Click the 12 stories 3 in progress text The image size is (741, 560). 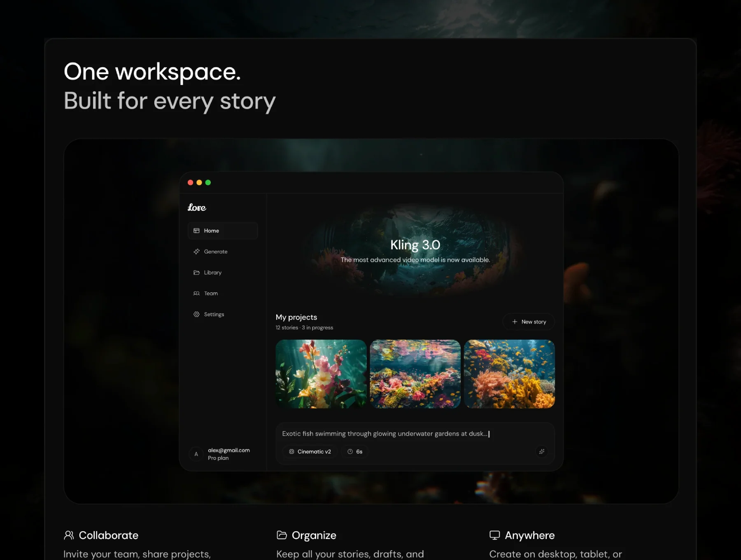pos(304,328)
